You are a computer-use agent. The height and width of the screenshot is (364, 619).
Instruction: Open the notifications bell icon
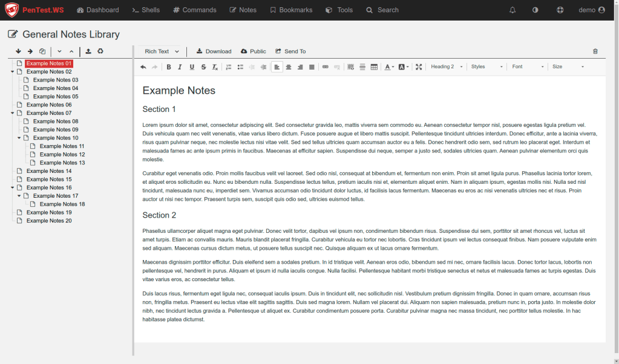coord(513,10)
